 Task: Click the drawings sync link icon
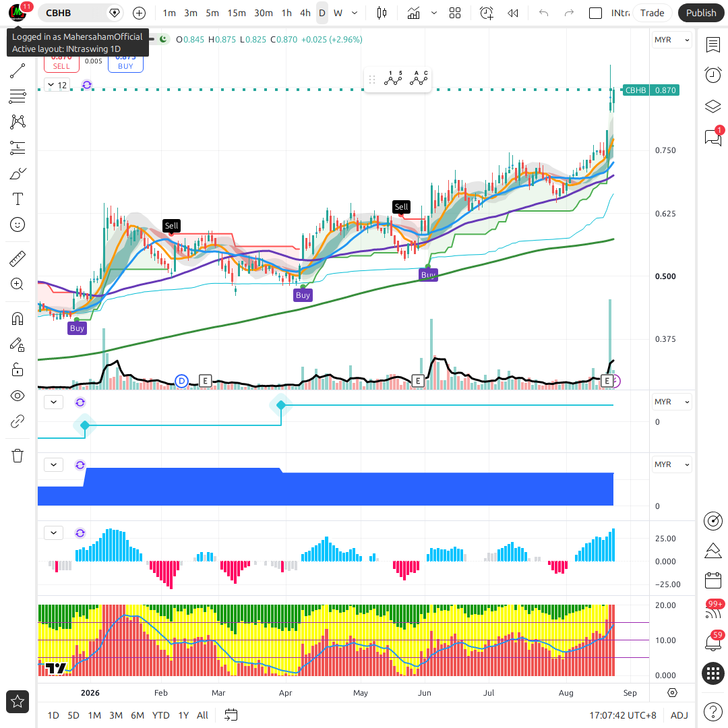pyautogui.click(x=18, y=421)
